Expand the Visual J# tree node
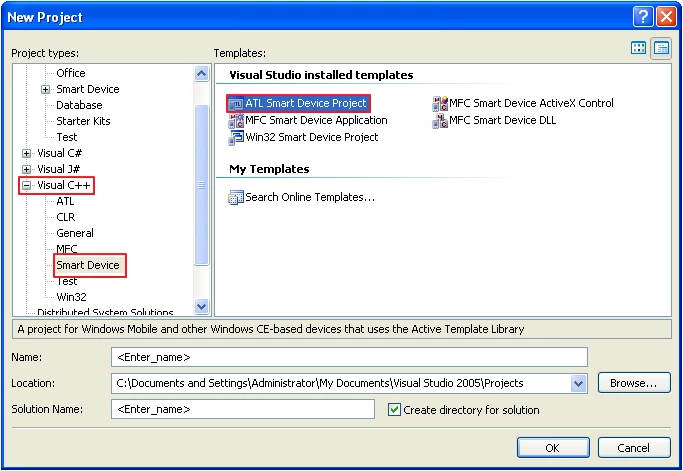Screen dimensions: 683x471 point(26,170)
